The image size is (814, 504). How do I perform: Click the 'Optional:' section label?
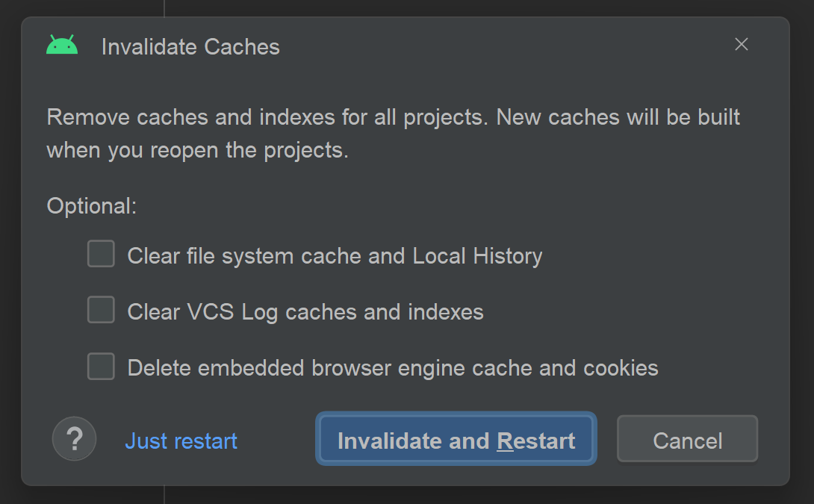[92, 207]
